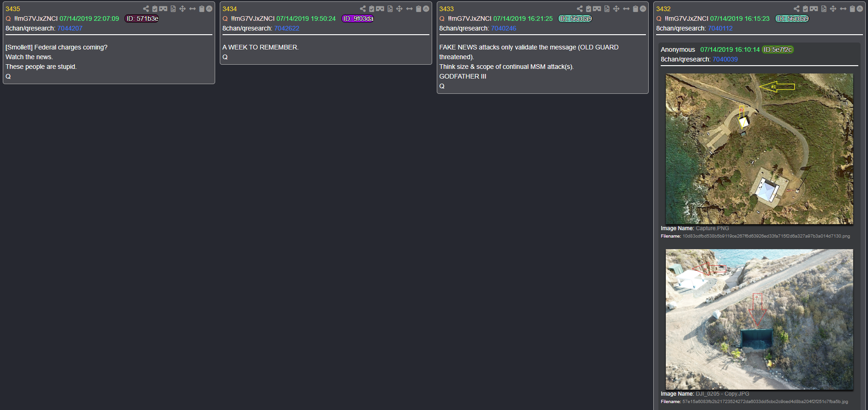Toggle width arrows icon on post 3434

click(409, 9)
